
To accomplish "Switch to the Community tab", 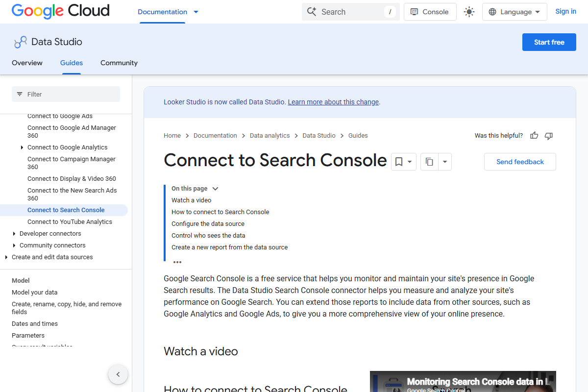I will click(119, 63).
